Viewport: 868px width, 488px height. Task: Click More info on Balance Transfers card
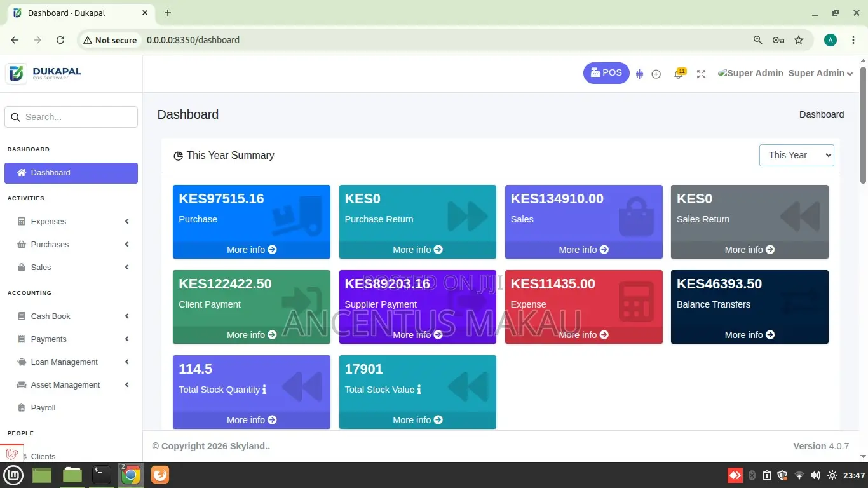(750, 335)
